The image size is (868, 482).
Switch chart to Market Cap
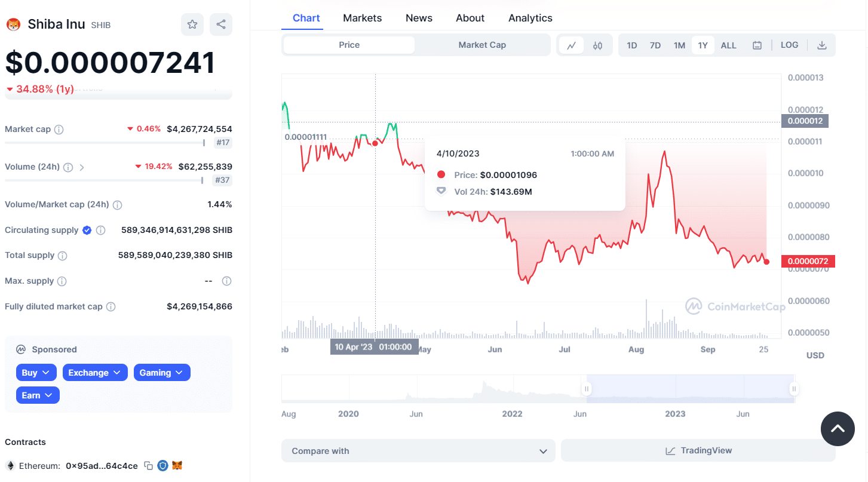click(x=482, y=45)
